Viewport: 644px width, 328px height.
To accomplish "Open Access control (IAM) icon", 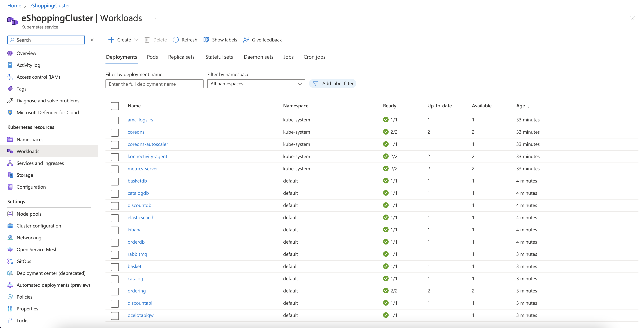I will [x=10, y=77].
